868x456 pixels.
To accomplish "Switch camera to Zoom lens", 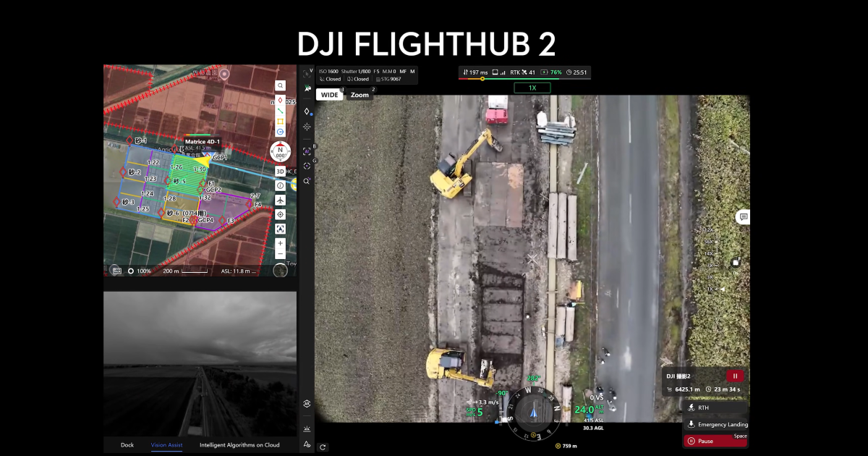I will [x=359, y=95].
